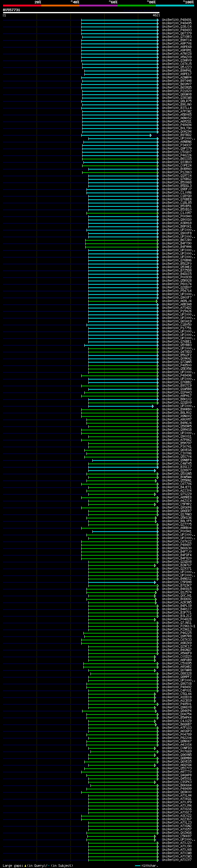Select the UniRef100_B7Z5D8 entry

click(176, 270)
